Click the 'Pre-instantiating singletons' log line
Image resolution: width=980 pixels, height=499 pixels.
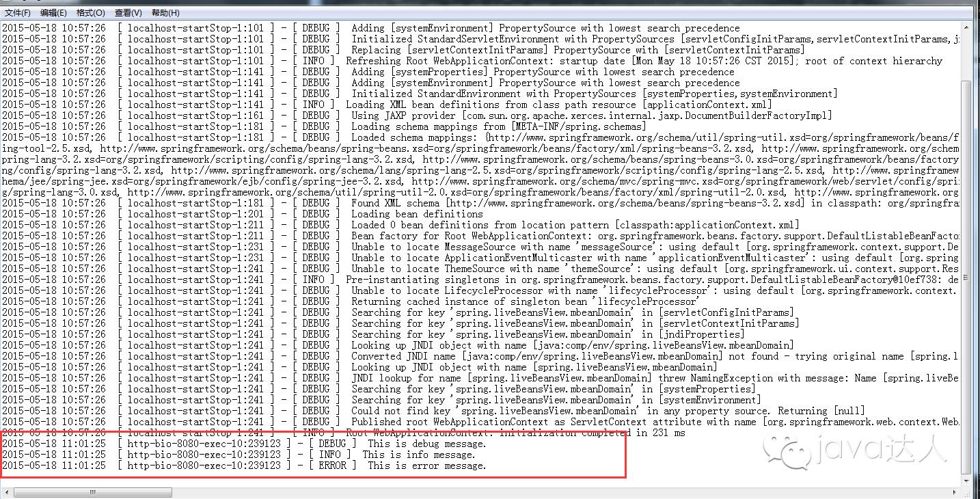[x=480, y=280]
